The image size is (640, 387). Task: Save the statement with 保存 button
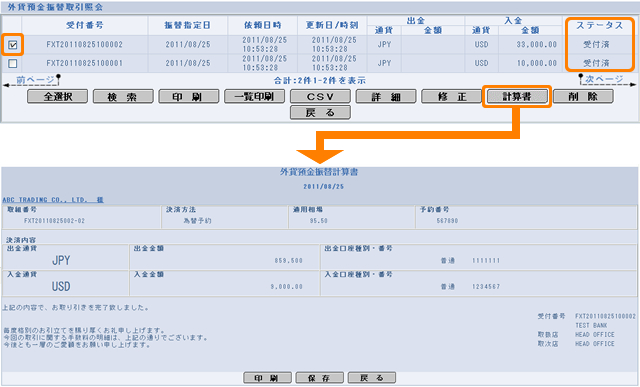tap(320, 378)
